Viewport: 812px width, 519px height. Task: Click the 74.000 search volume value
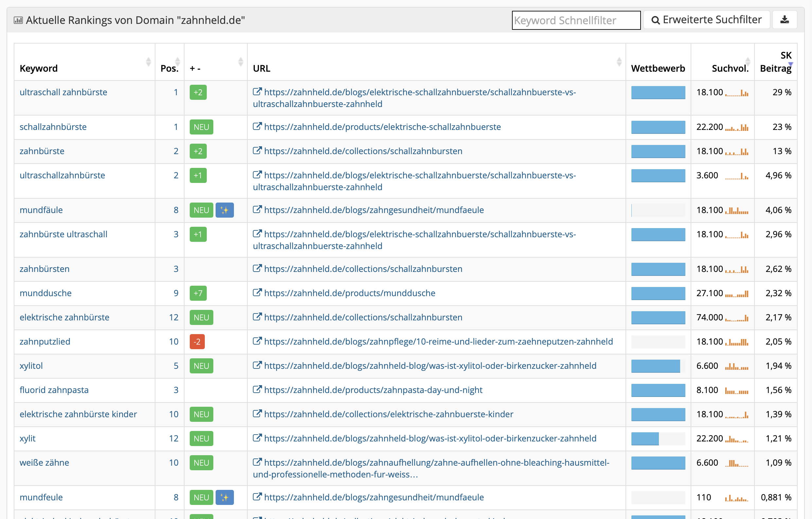(710, 317)
